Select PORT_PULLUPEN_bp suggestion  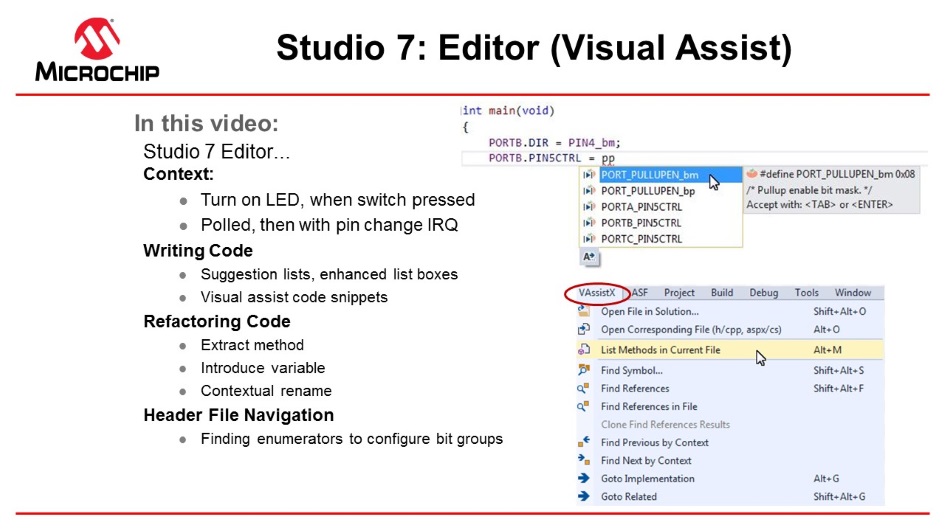[661, 191]
